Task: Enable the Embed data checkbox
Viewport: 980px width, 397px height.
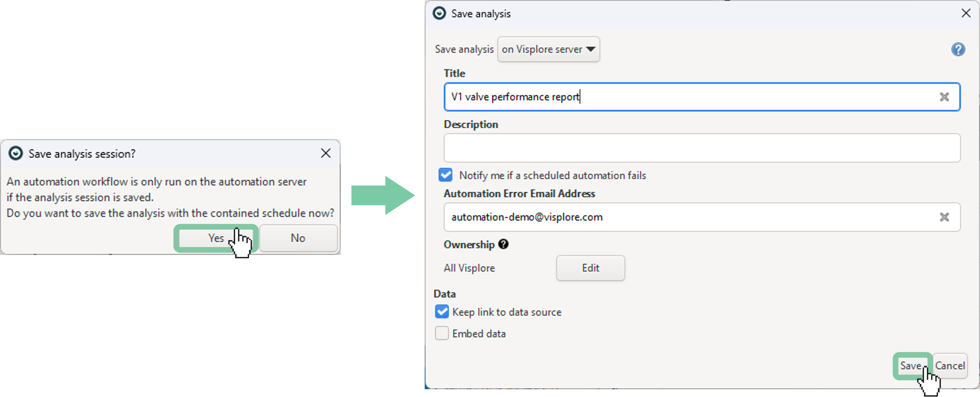Action: tap(442, 333)
